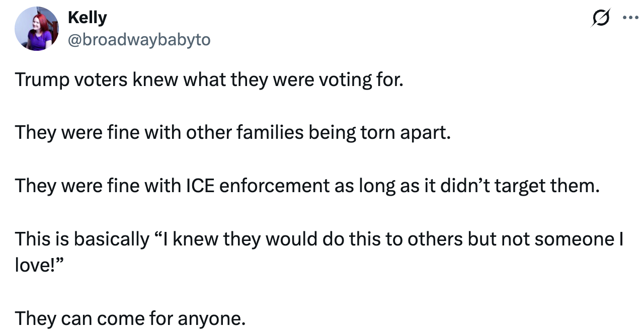Click the line "Trump voters knew what they were voting for."
The height and width of the screenshot is (333, 644).
click(209, 80)
